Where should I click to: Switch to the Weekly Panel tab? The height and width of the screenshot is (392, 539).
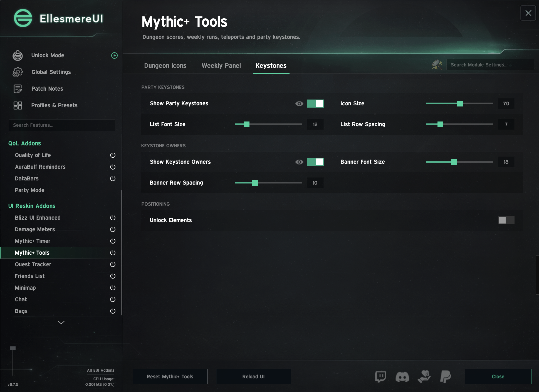[221, 66]
